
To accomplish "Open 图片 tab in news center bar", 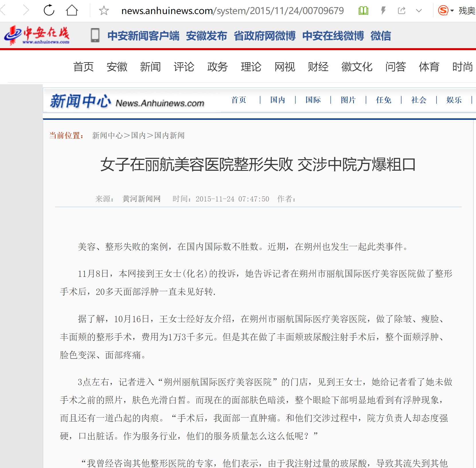I will click(348, 100).
